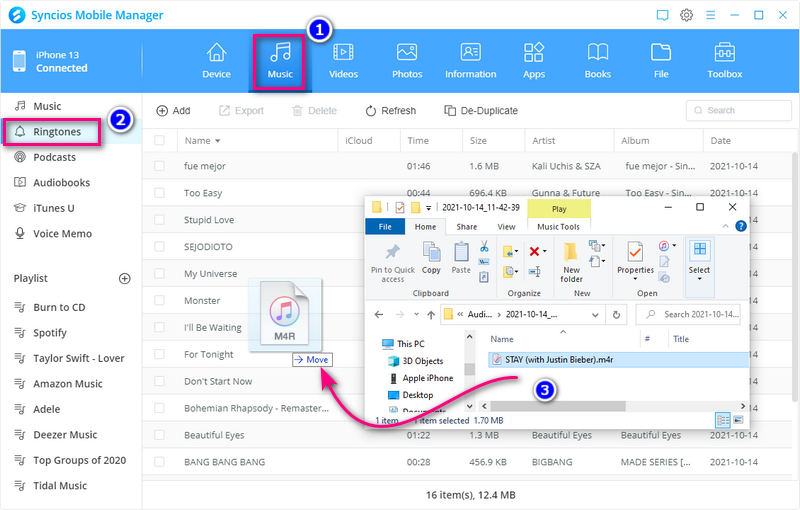
Task: Open the Name column sort arrow
Action: pyautogui.click(x=217, y=141)
